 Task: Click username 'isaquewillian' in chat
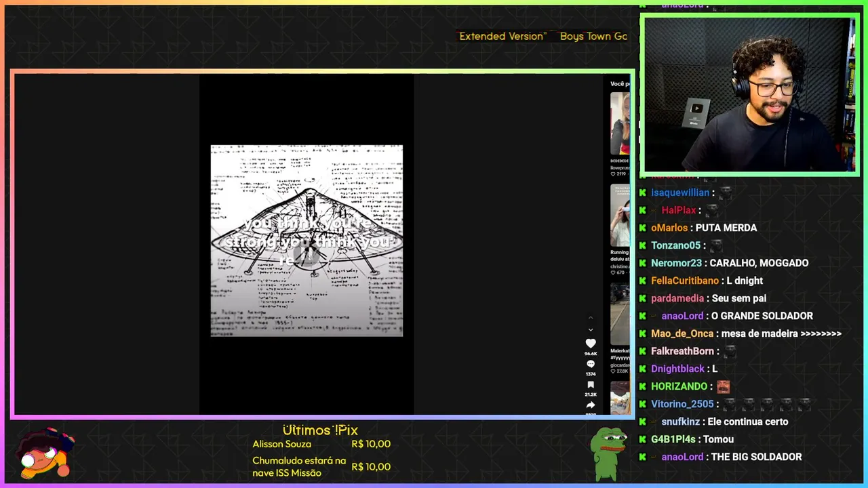680,192
